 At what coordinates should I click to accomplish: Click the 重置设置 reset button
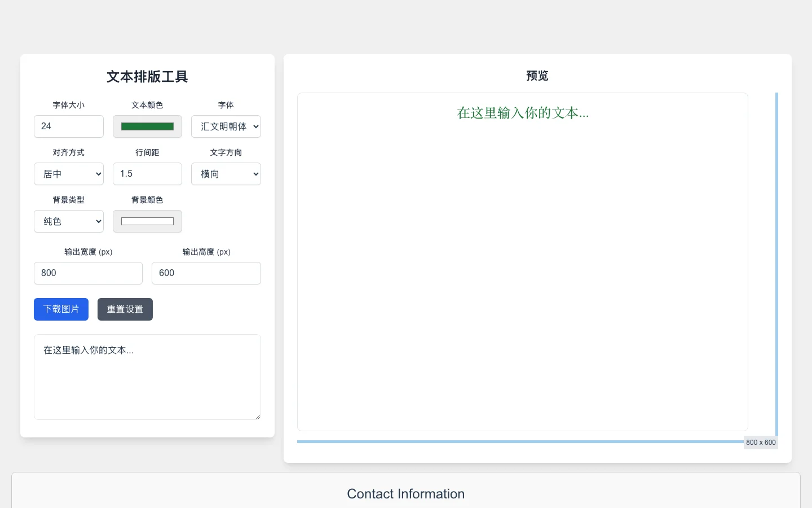pyautogui.click(x=125, y=309)
